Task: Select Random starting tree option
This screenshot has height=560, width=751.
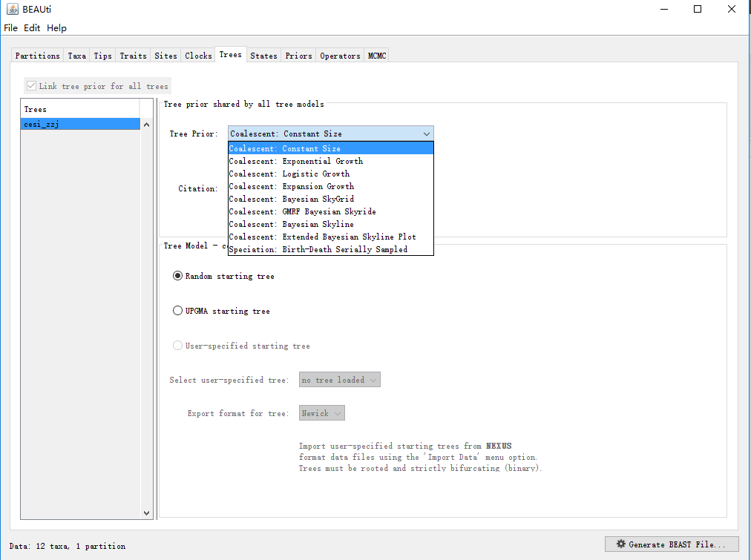Action: pos(177,276)
